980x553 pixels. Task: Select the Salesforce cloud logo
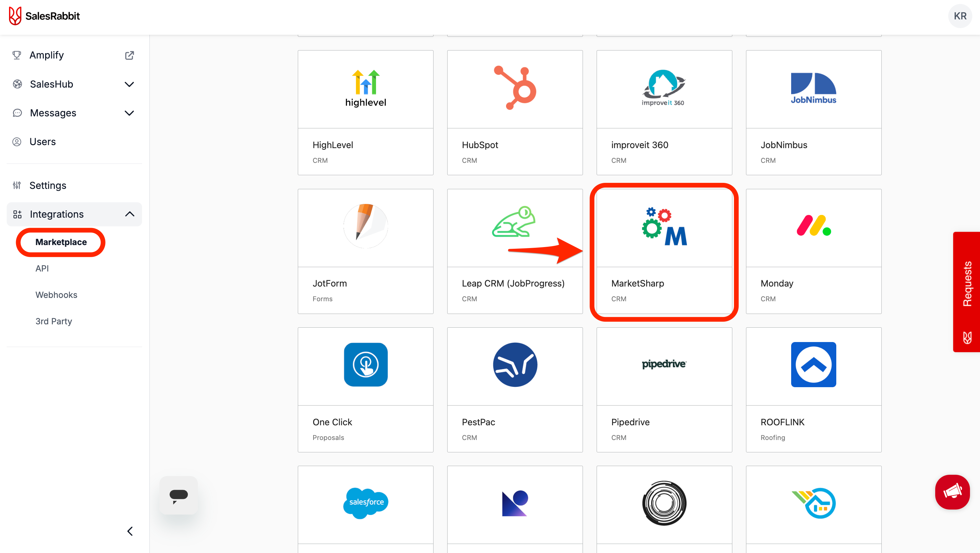coord(366,503)
